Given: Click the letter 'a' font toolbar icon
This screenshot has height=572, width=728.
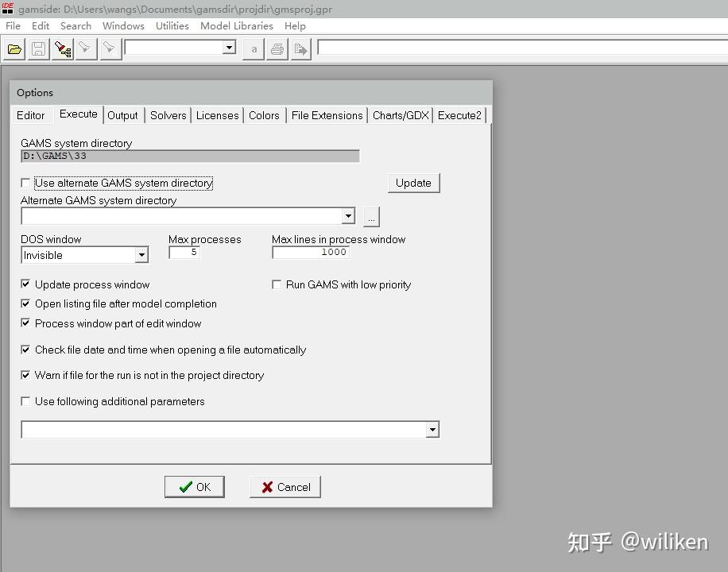Looking at the screenshot, I should coord(253,48).
